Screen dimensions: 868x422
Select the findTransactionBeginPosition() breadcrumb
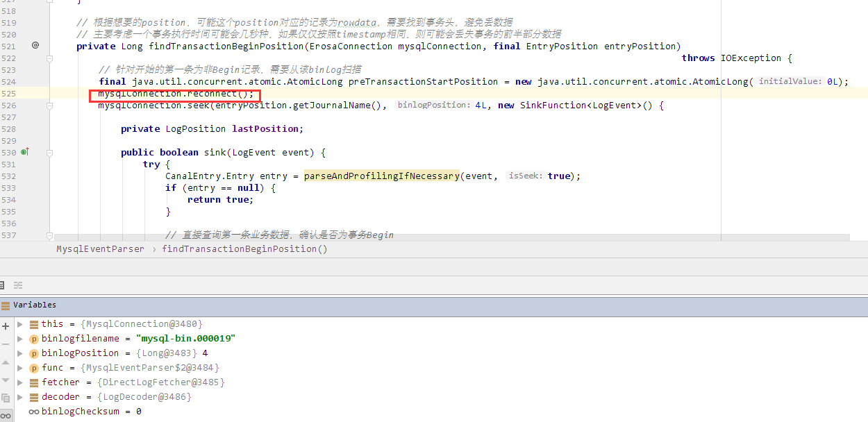point(244,249)
